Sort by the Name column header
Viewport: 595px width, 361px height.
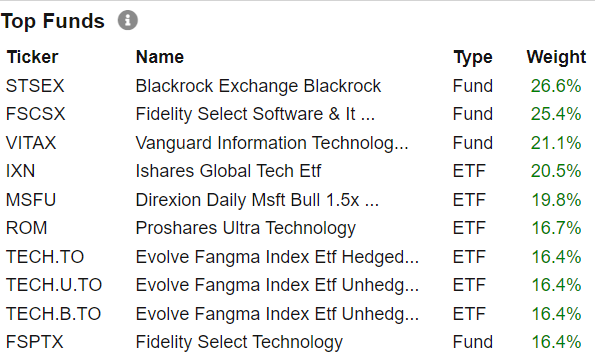[160, 57]
